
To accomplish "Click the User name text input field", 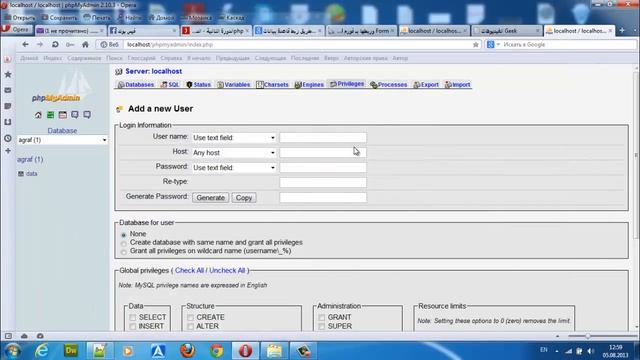I will point(323,138).
